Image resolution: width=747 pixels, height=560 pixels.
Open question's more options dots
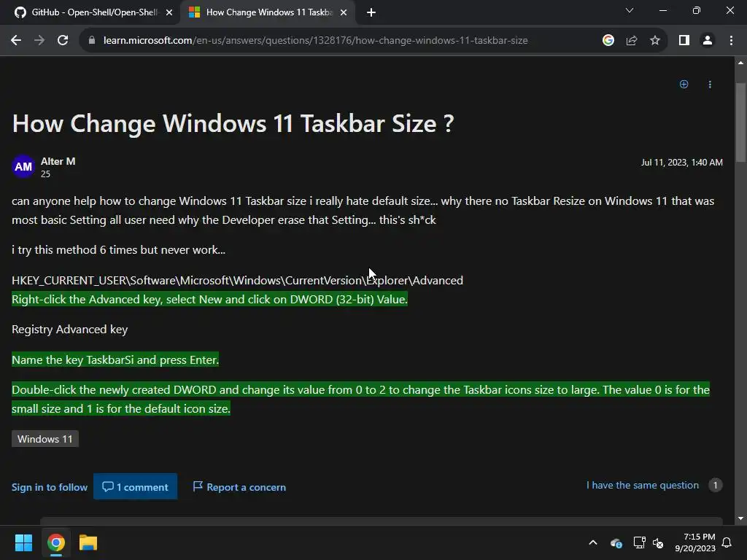710,85
